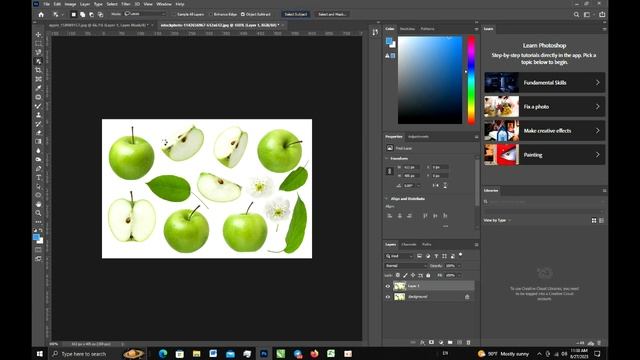Switch to the Channels tab
The height and width of the screenshot is (360, 640).
(x=409, y=244)
